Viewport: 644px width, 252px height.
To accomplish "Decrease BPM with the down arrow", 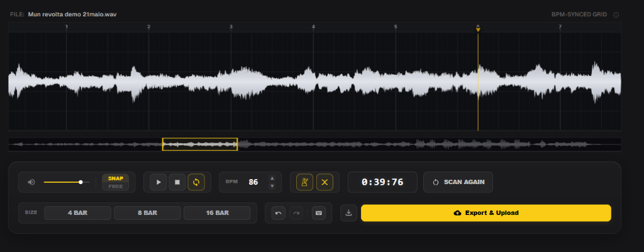I will point(272,187).
